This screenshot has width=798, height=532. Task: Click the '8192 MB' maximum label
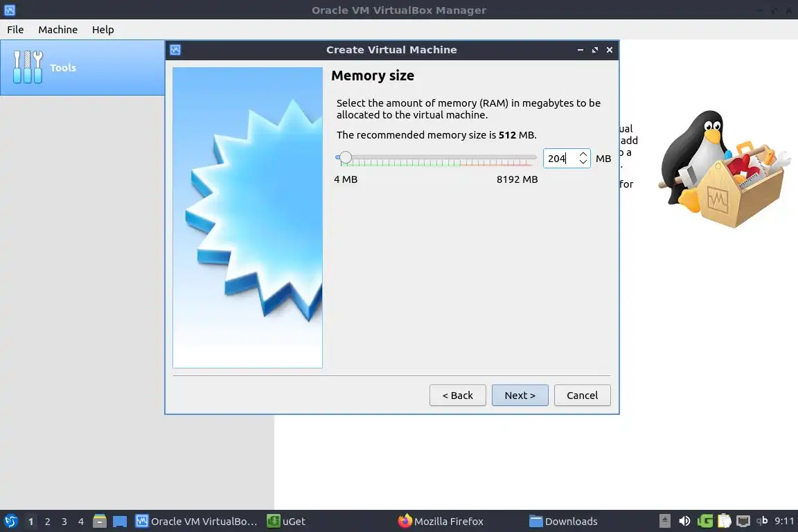(517, 179)
